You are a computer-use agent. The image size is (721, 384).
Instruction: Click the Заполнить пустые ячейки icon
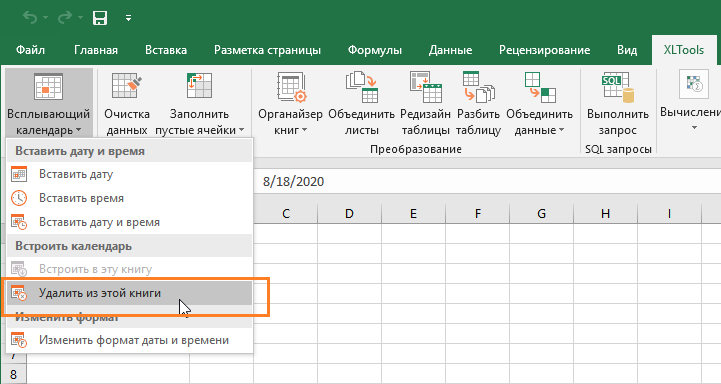click(x=200, y=86)
